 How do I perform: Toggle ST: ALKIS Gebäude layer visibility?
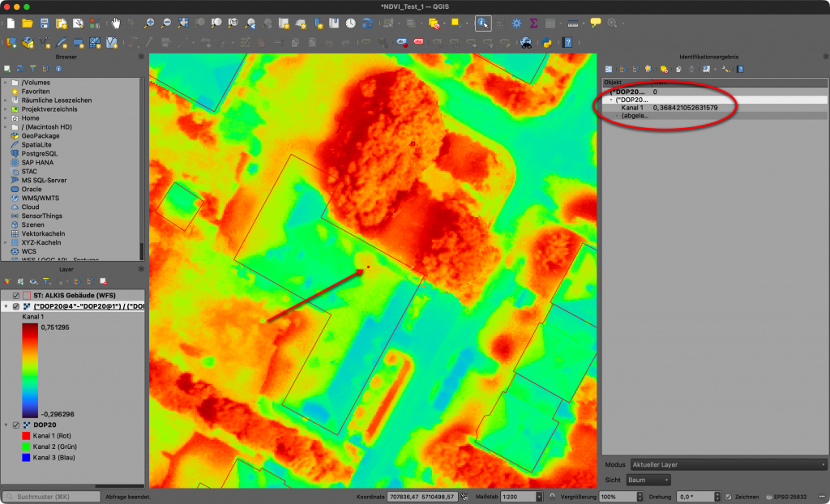[x=16, y=296]
